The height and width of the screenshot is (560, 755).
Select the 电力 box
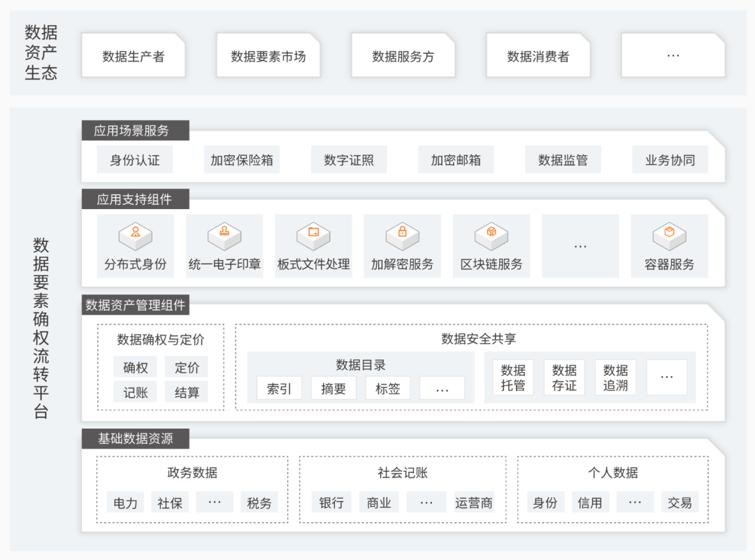pyautogui.click(x=126, y=503)
